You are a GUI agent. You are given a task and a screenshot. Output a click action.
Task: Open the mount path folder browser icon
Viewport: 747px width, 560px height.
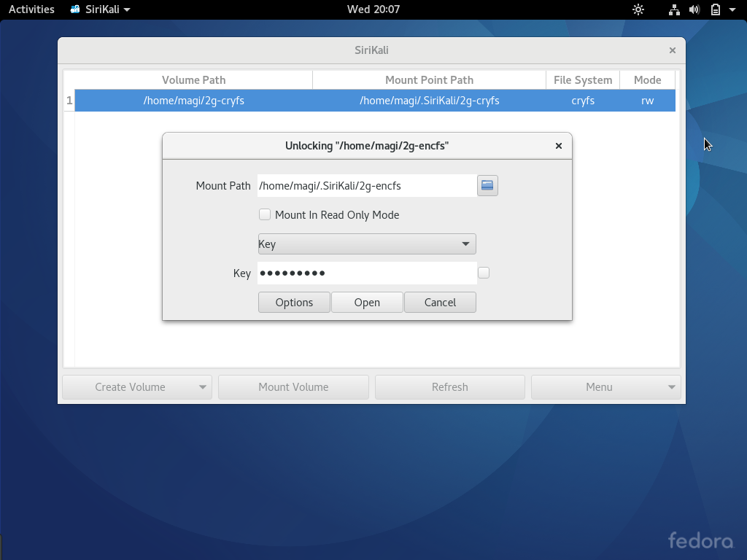(x=487, y=186)
